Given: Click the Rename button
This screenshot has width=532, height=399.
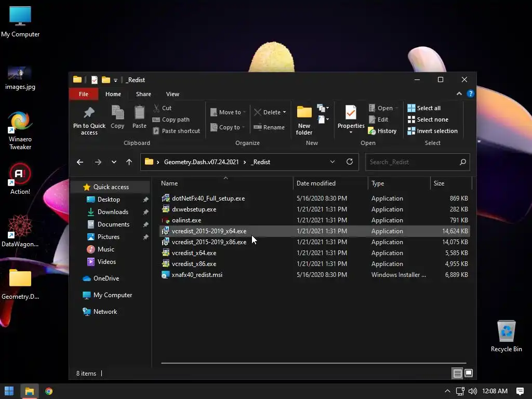Looking at the screenshot, I should 269,127.
